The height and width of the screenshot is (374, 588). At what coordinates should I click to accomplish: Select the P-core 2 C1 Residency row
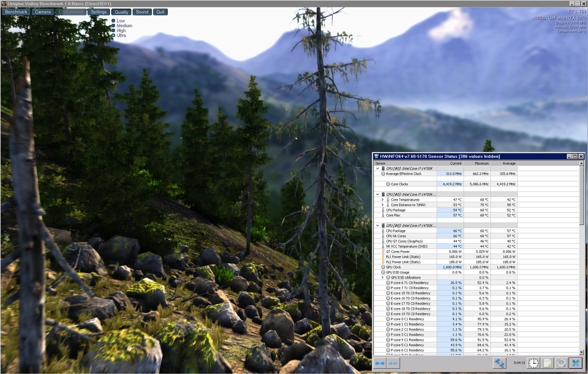click(x=446, y=329)
